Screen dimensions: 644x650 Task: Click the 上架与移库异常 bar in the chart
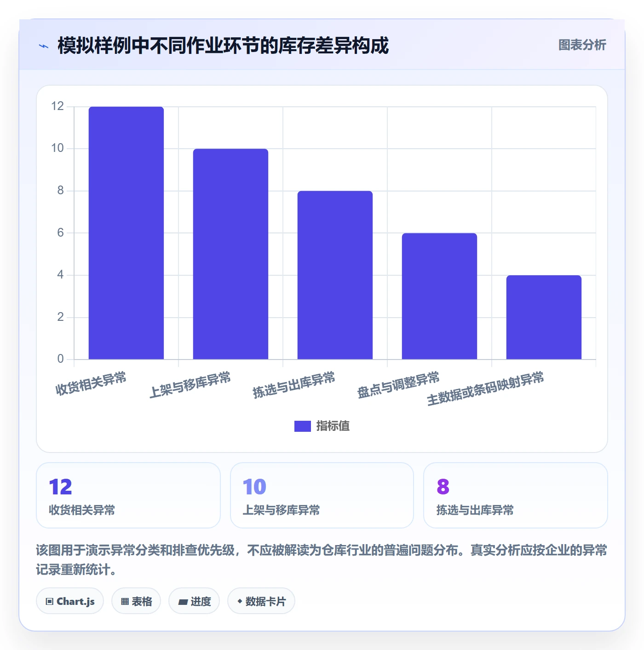point(230,254)
